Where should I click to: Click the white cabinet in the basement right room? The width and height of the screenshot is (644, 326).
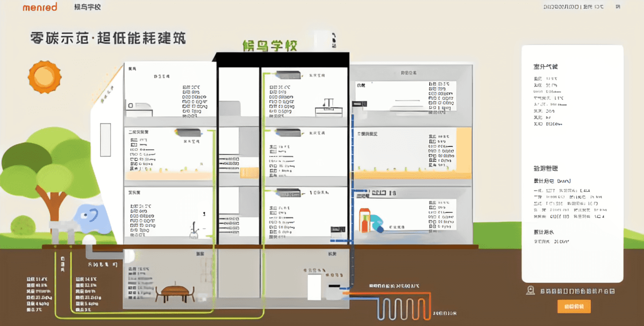coord(314,287)
